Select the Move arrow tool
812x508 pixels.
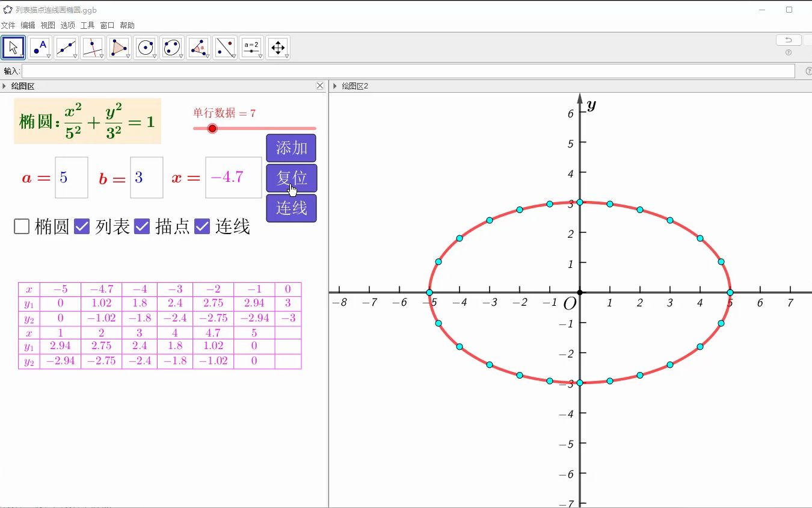coord(13,48)
